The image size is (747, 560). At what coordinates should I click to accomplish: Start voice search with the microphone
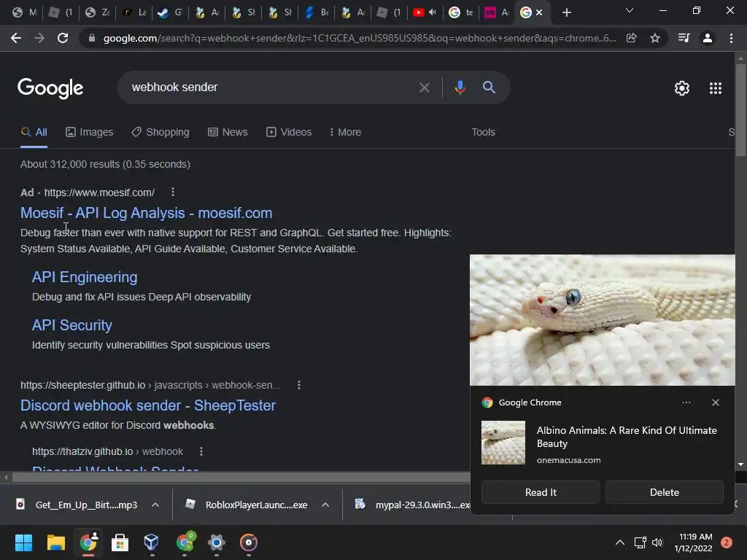[460, 87]
